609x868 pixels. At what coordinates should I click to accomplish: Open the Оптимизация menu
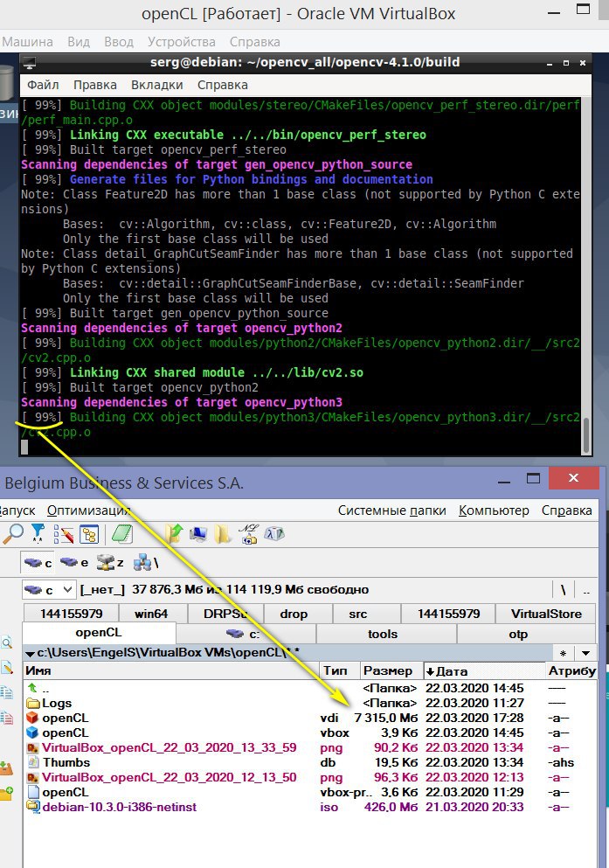point(89,510)
